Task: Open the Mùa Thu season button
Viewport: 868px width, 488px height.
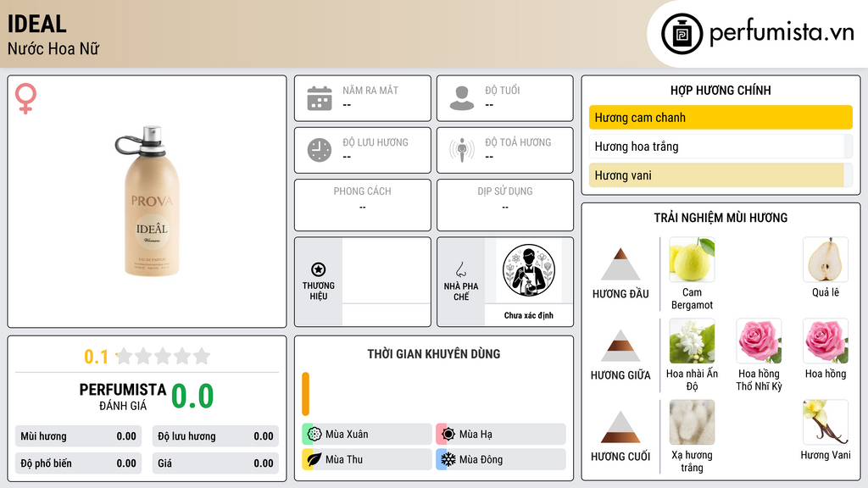Action: click(x=367, y=459)
